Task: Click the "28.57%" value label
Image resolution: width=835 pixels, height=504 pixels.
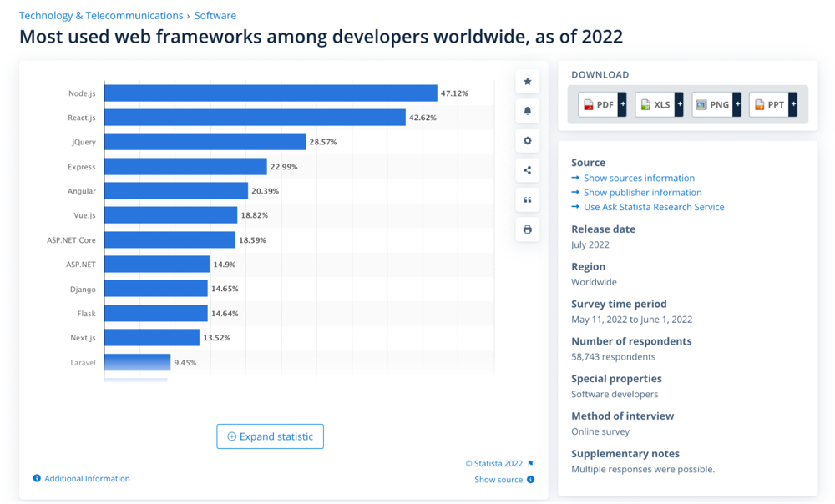Action: click(323, 142)
